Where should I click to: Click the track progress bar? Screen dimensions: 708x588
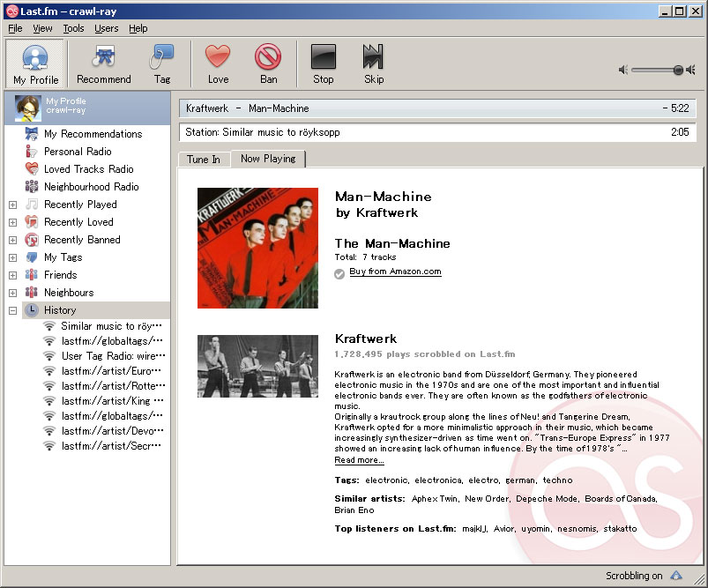pos(437,108)
